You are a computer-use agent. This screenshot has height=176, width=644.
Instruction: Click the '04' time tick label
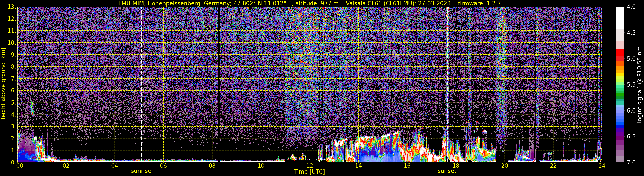(114, 166)
